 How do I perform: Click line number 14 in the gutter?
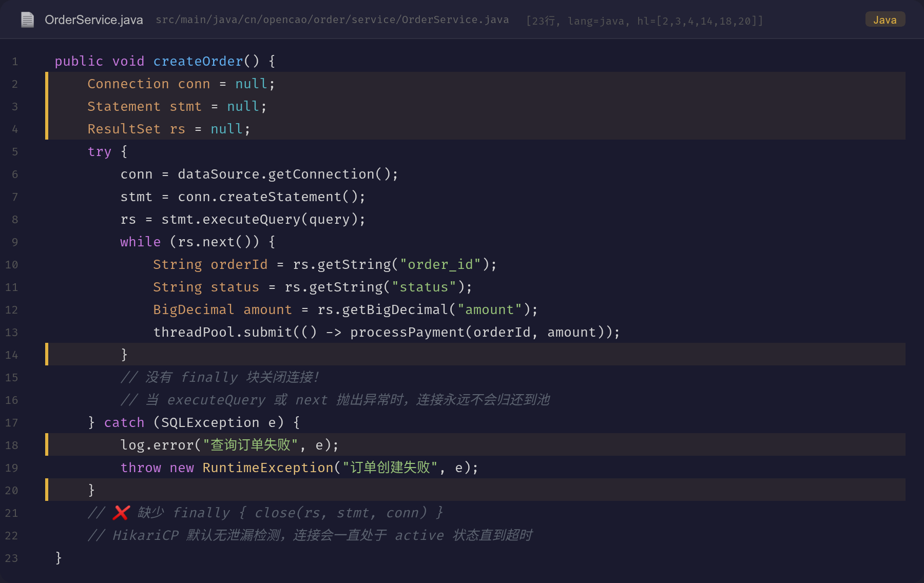pyautogui.click(x=11, y=355)
